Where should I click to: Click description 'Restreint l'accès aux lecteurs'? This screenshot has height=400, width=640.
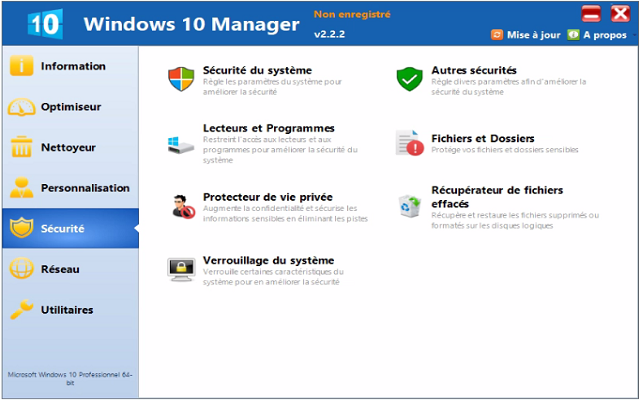pyautogui.click(x=280, y=150)
